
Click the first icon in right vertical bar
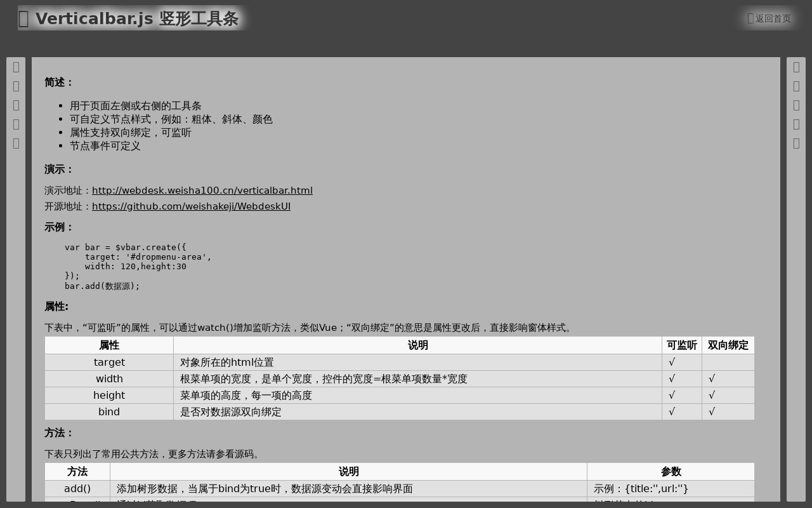[x=796, y=67]
